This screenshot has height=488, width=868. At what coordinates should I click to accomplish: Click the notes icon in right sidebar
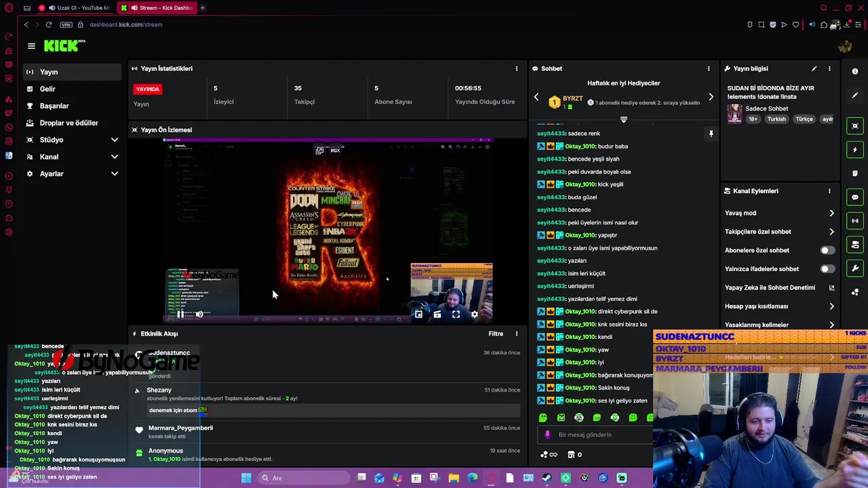tap(855, 174)
